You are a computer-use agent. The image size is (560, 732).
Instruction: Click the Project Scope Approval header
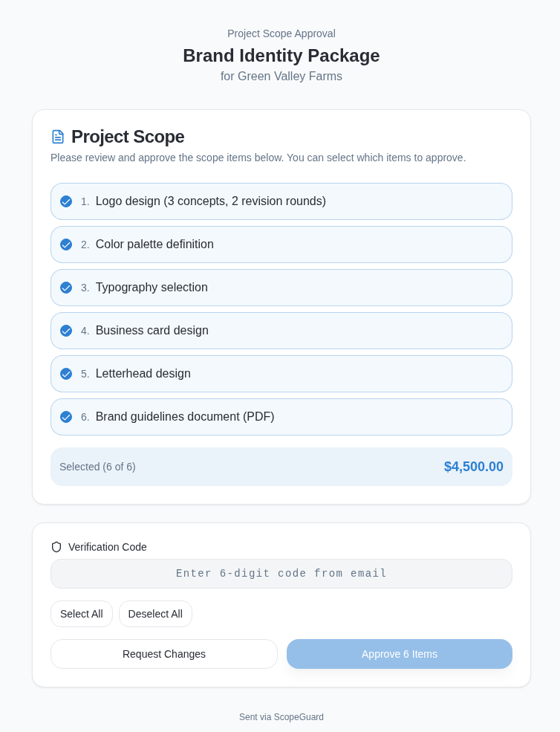coord(281,33)
